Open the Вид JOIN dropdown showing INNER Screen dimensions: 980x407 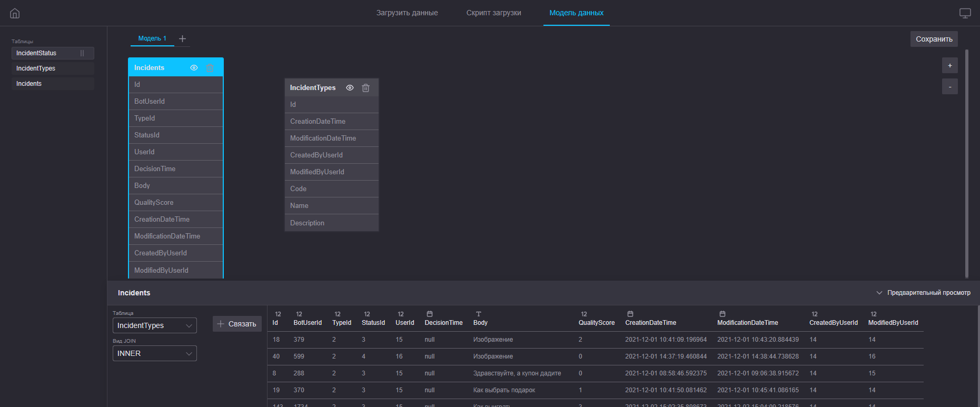pyautogui.click(x=155, y=353)
